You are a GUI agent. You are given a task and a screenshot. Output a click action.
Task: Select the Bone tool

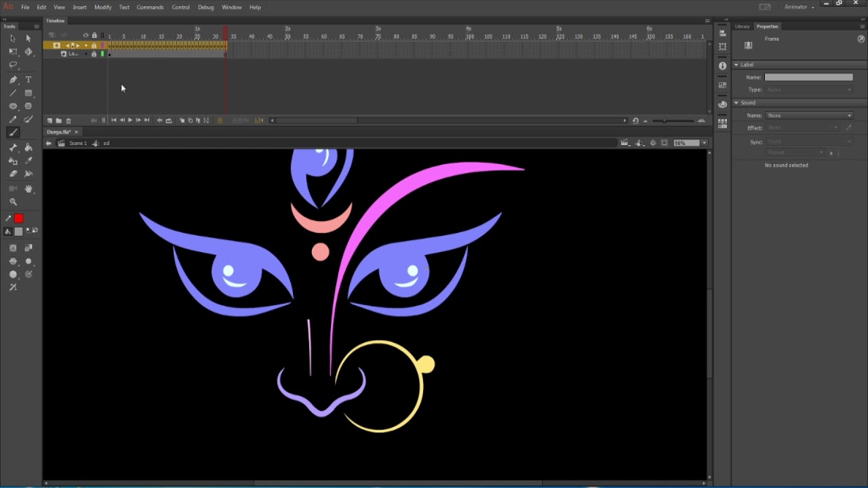pos(13,147)
